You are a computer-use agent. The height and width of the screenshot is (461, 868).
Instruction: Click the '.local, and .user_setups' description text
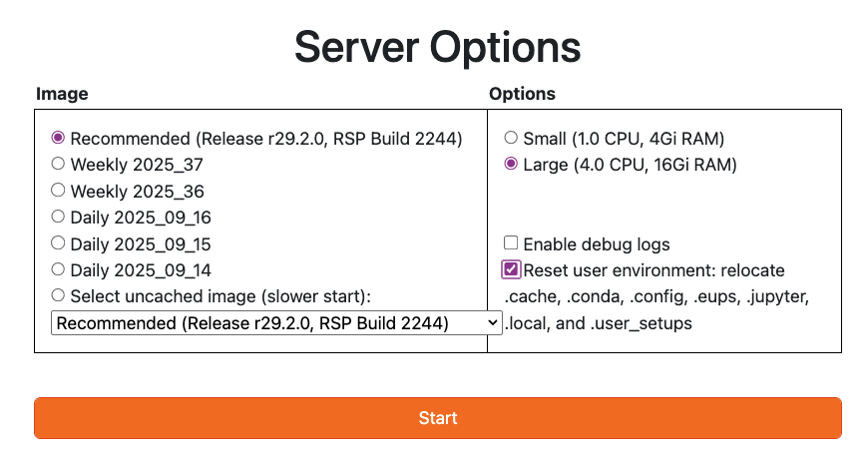(x=598, y=323)
